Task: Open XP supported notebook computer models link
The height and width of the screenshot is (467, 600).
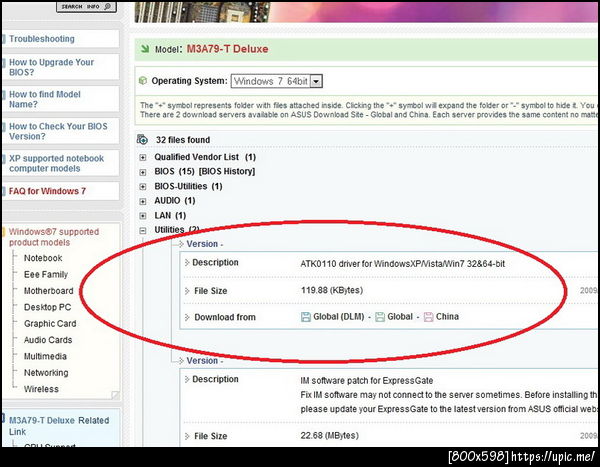Action: click(x=56, y=163)
